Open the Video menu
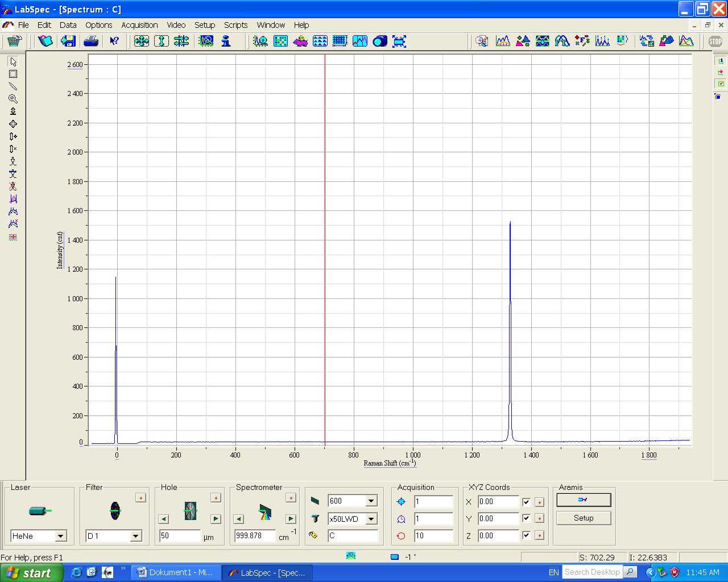728x582 pixels. pos(176,25)
